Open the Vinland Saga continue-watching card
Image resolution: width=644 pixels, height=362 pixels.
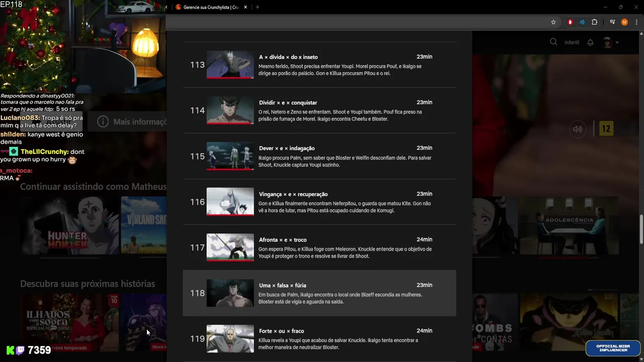[x=144, y=225]
